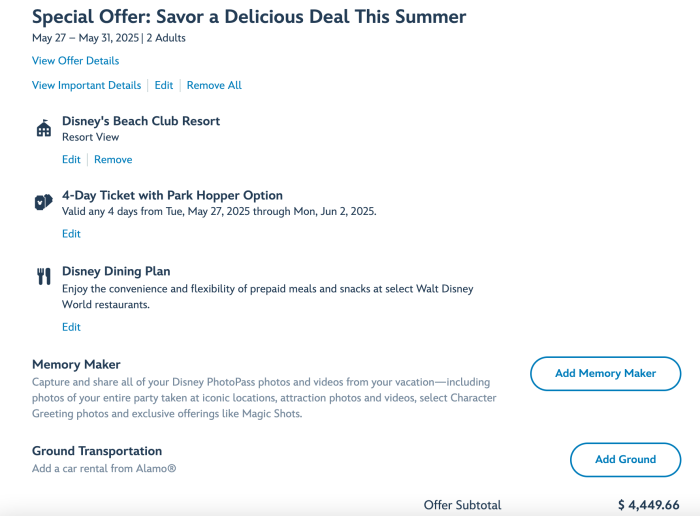Click Edit link next to Remove All
Viewport: 700px width, 516px height.
tap(164, 86)
